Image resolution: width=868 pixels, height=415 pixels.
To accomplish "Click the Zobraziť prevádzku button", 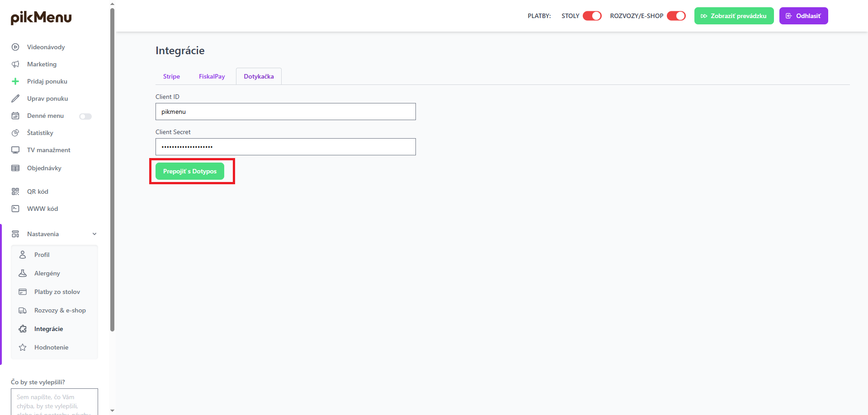I will 734,16.
